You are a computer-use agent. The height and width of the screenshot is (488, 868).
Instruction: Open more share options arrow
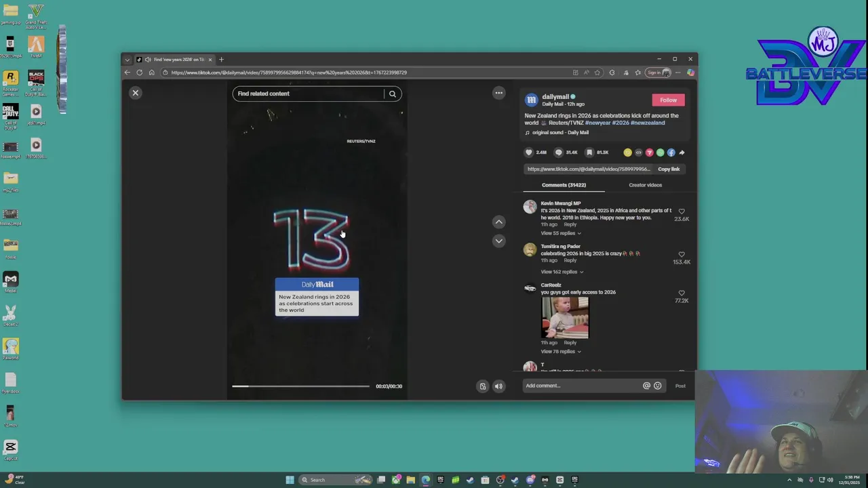pos(682,152)
